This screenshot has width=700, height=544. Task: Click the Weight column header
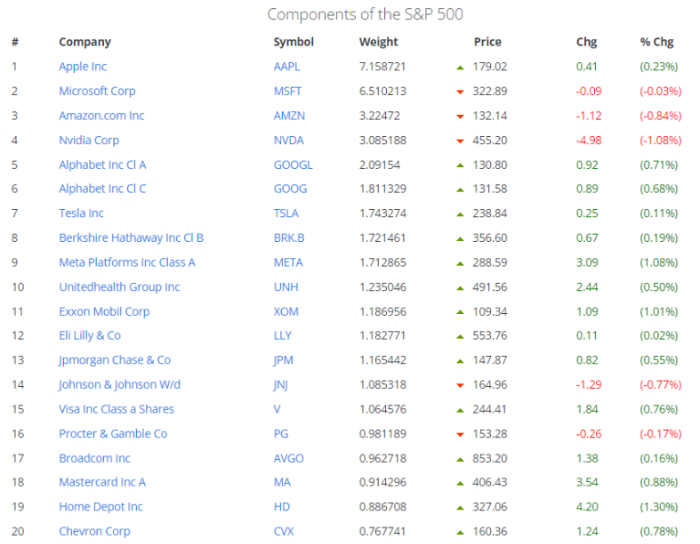378,42
